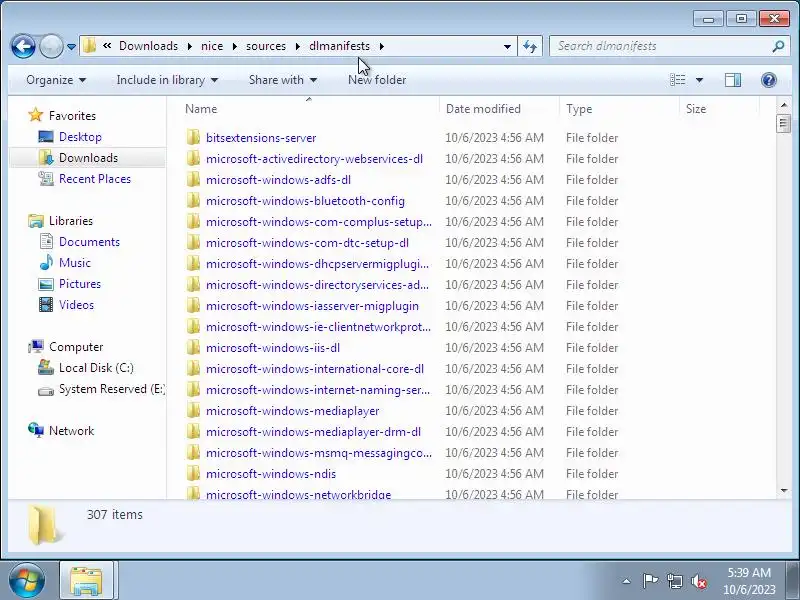Refresh the dlmanifests folder view

pyautogui.click(x=530, y=46)
